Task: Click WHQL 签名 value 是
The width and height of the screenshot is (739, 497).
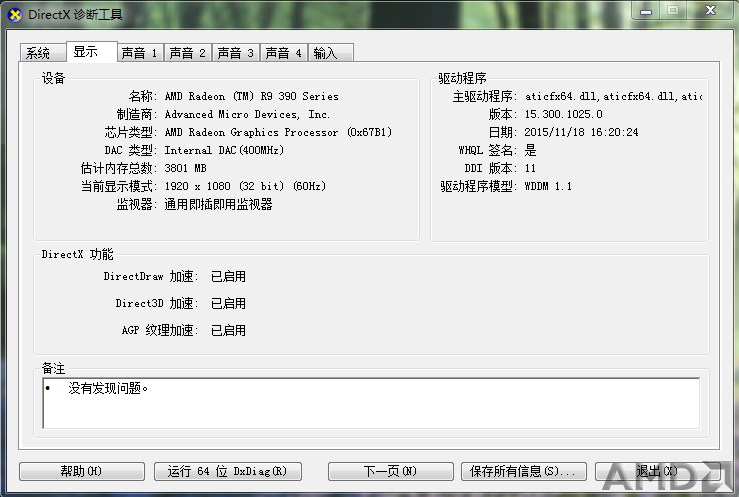Action: (x=530, y=150)
